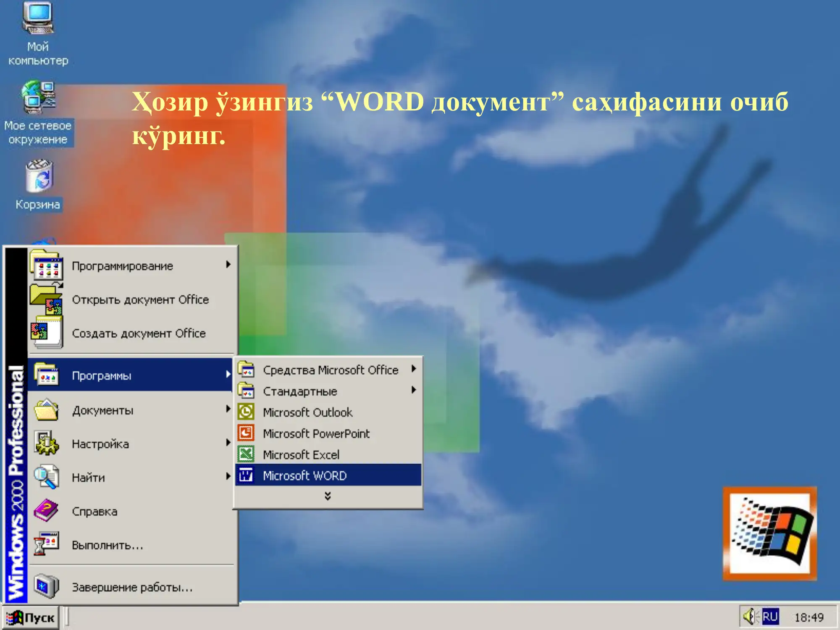Click the Windows logo picture on the desktop
This screenshot has width=840, height=630.
click(x=770, y=534)
